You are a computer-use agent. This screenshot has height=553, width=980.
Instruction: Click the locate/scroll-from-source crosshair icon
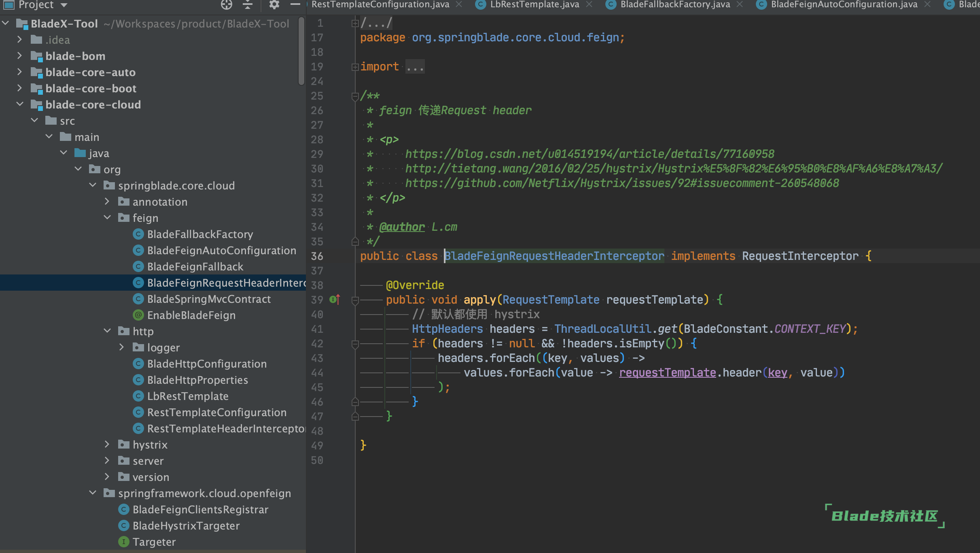tap(227, 4)
